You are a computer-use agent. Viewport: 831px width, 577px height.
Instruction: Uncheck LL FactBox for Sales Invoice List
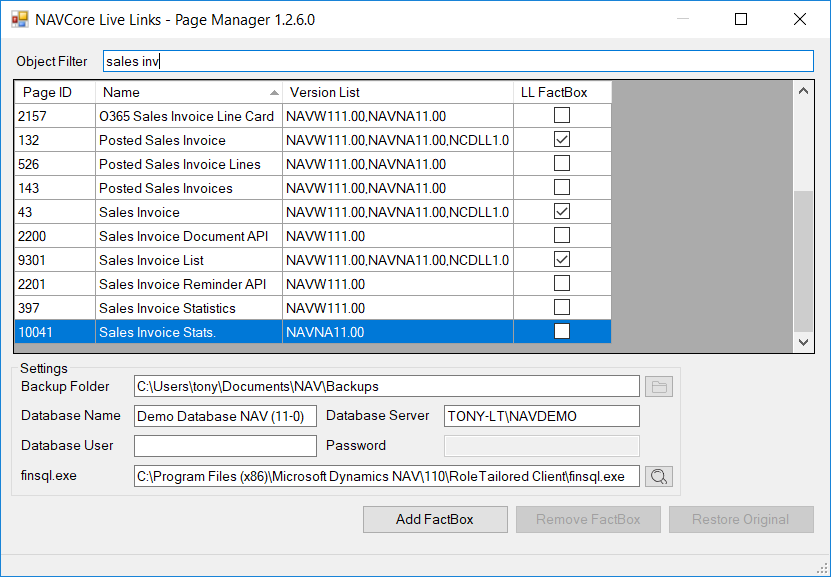561,260
